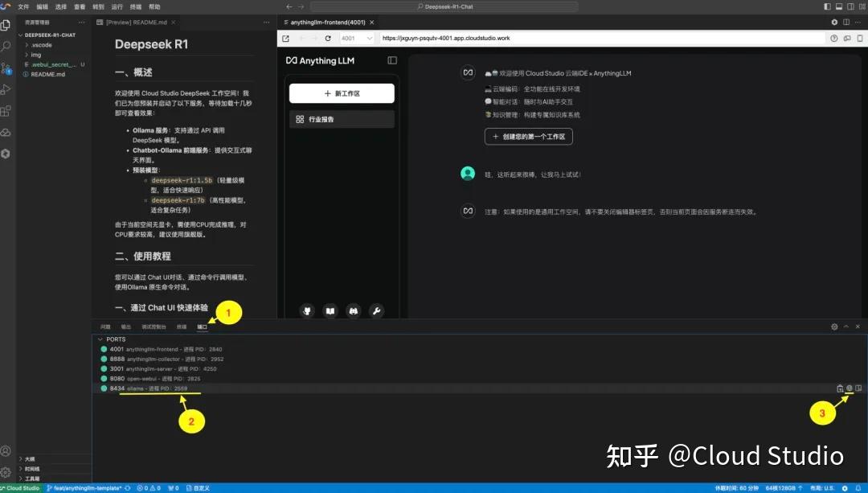
Task: Click the 创建您的第一个工作区 button
Action: [528, 136]
